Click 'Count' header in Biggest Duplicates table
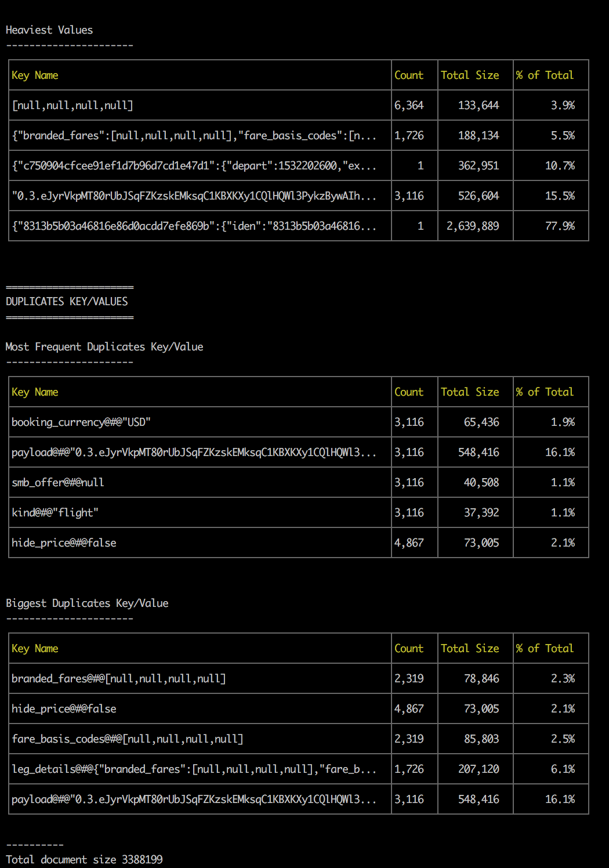Screen dimensions: 609x868 tap(409, 649)
